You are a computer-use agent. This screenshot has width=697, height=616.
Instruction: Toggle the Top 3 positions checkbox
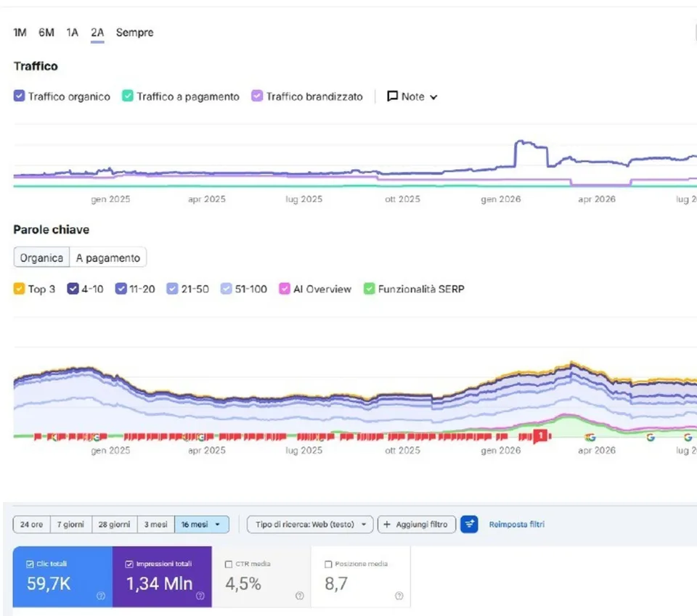(x=19, y=289)
